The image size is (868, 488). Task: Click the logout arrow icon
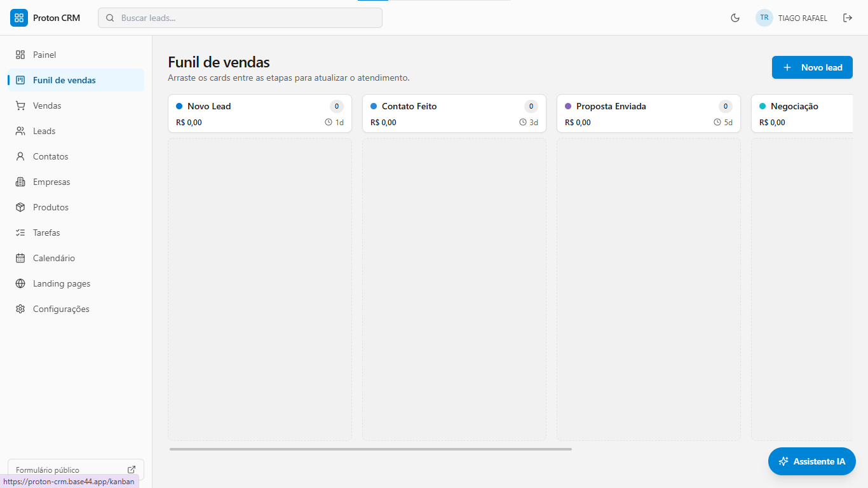pos(848,18)
